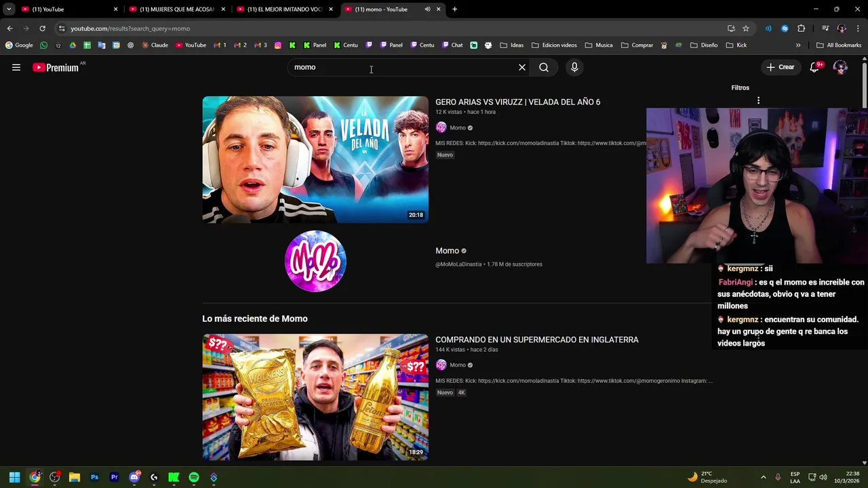
Task: Install app icon in address bar
Action: 731,28
